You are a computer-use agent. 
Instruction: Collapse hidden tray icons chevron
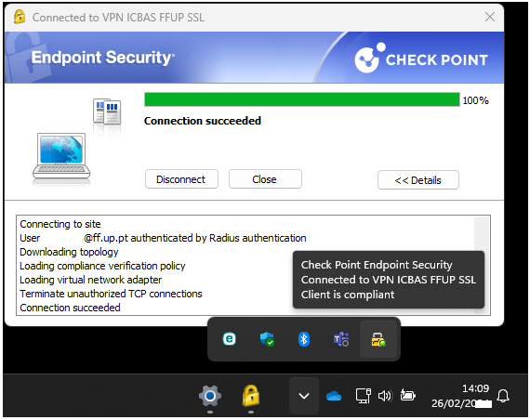tap(304, 396)
